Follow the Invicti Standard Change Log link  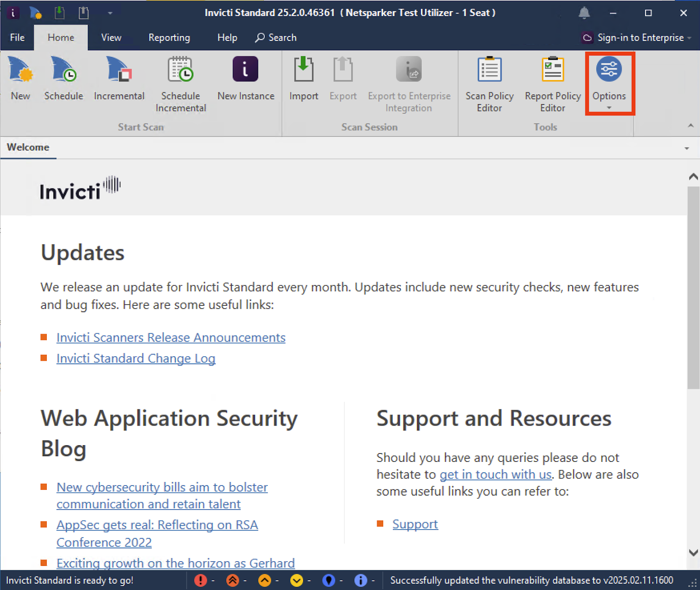[136, 358]
